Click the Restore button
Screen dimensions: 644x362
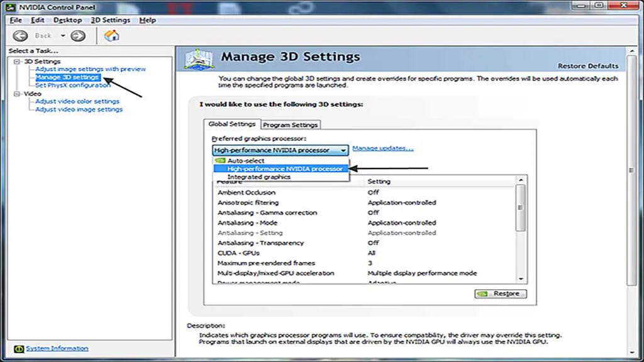[x=500, y=294]
